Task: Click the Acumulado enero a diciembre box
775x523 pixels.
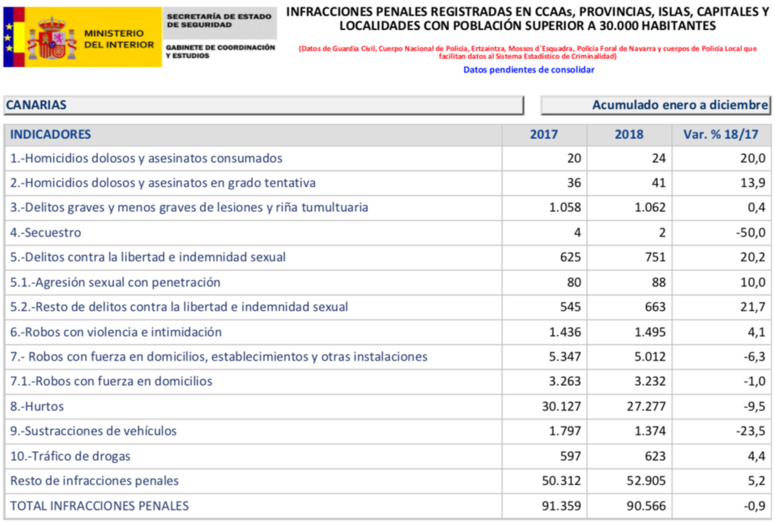Action: (x=656, y=105)
